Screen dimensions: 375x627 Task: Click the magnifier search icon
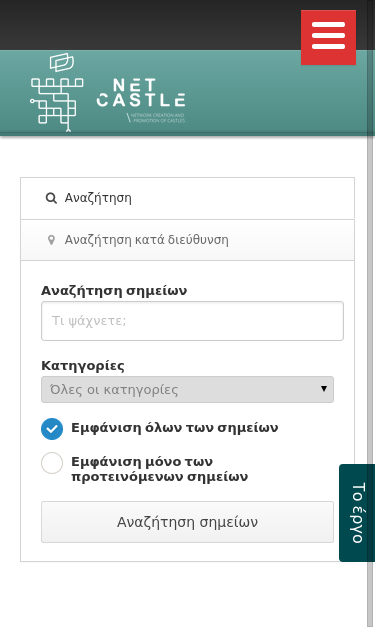point(51,198)
